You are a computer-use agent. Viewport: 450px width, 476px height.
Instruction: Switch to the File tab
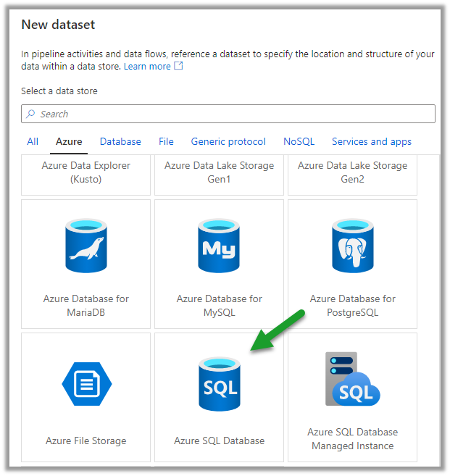tap(166, 141)
